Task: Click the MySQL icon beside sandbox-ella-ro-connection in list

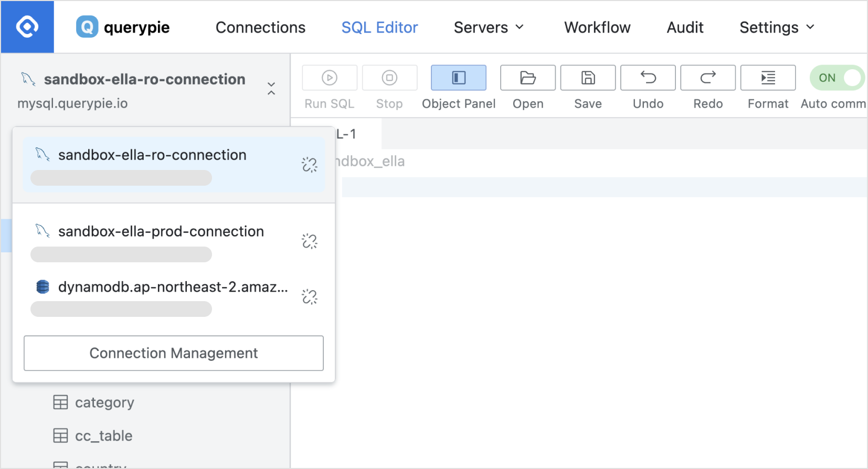Action: [x=43, y=154]
